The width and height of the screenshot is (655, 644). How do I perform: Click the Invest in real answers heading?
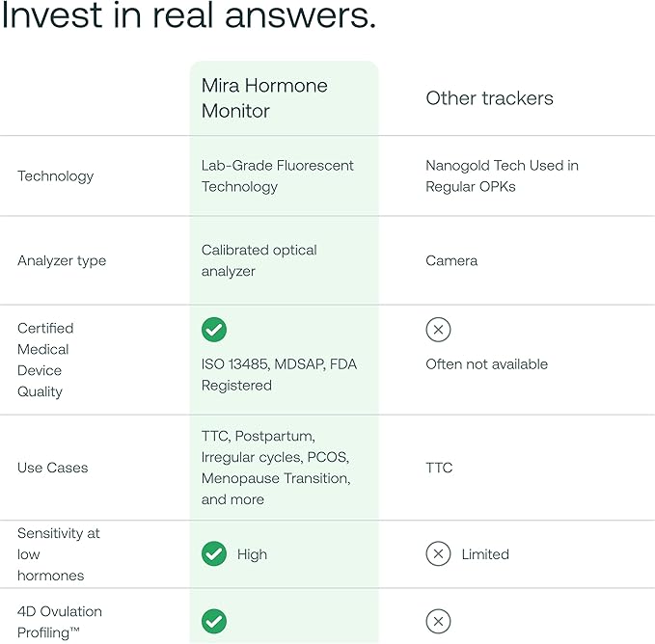(x=189, y=17)
